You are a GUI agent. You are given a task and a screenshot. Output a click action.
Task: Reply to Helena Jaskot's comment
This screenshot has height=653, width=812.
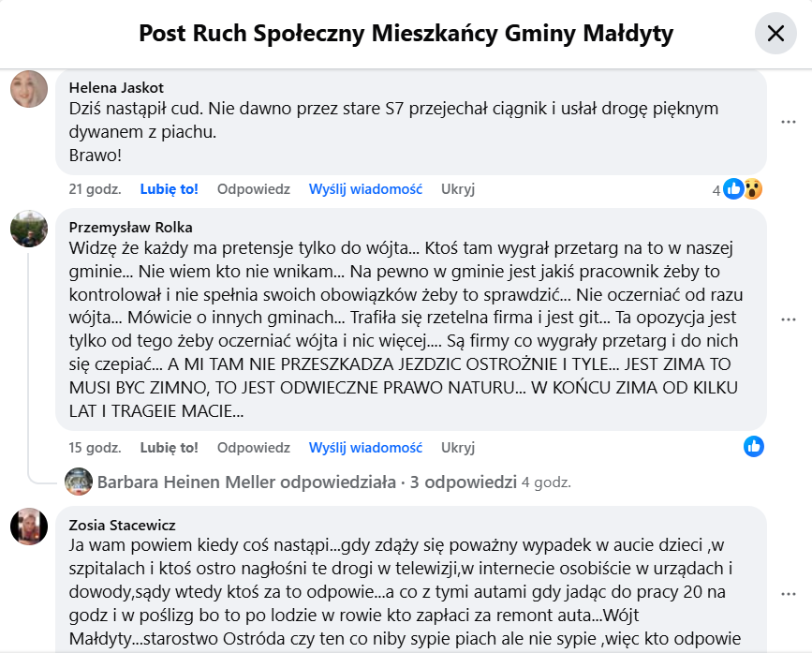click(x=253, y=188)
